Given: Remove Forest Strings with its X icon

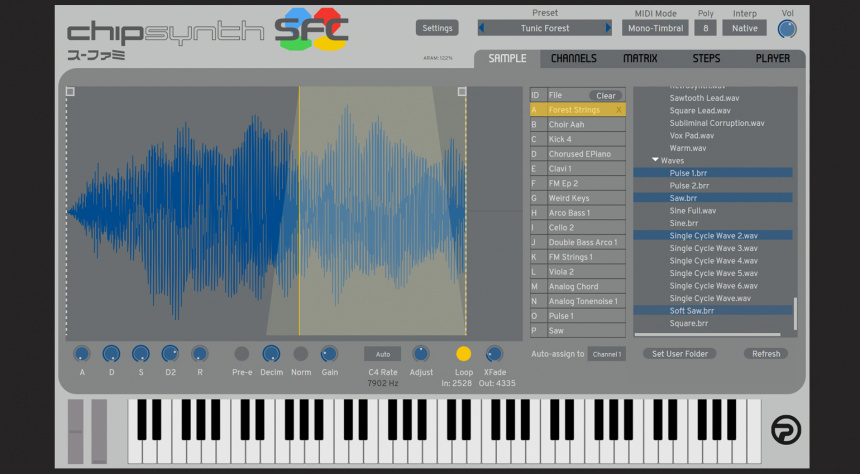Looking at the screenshot, I should click(620, 110).
